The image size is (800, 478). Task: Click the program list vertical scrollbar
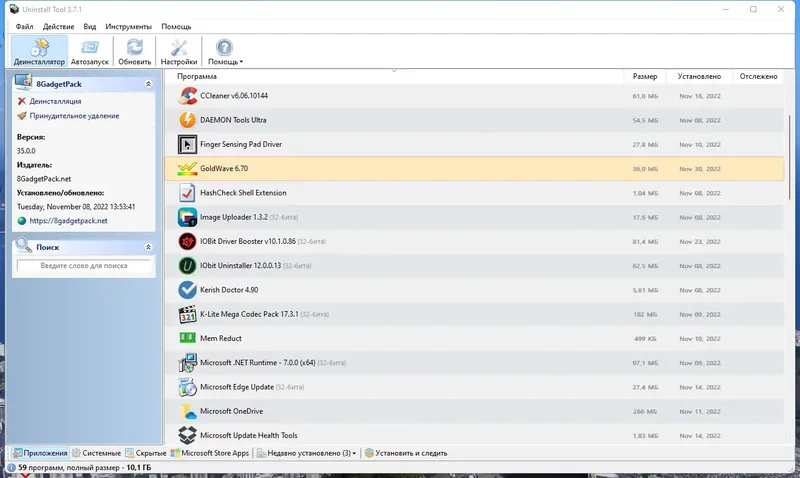pyautogui.click(x=789, y=157)
